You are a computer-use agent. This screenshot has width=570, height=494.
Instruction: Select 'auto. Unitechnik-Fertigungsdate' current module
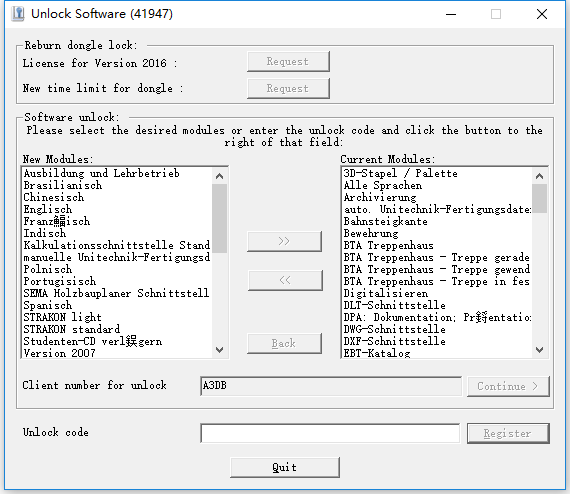click(x=437, y=209)
